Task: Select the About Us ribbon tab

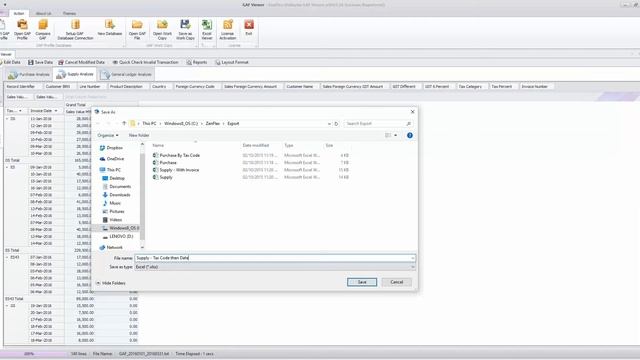Action: [43, 13]
